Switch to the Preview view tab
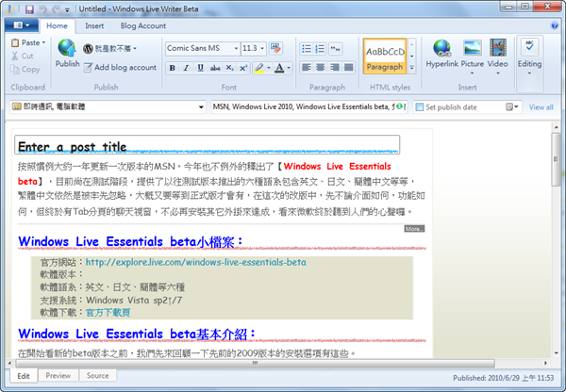Image resolution: width=566 pixels, height=392 pixels. [58, 376]
